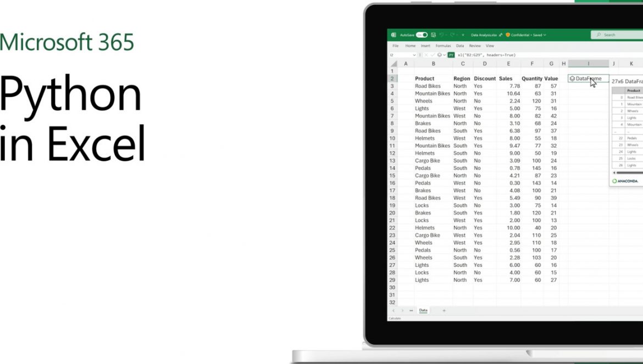Click the Calculate status bar text
The height and width of the screenshot is (364, 643).
[395, 318]
